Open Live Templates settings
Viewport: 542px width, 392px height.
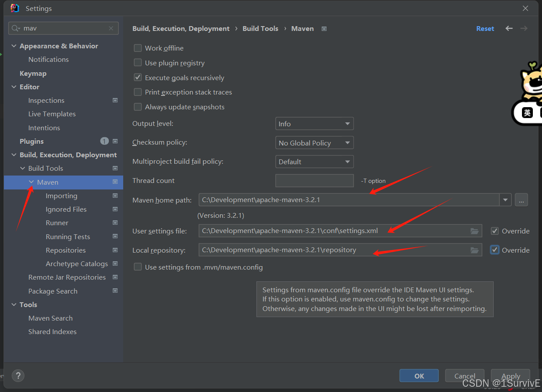click(x=52, y=114)
